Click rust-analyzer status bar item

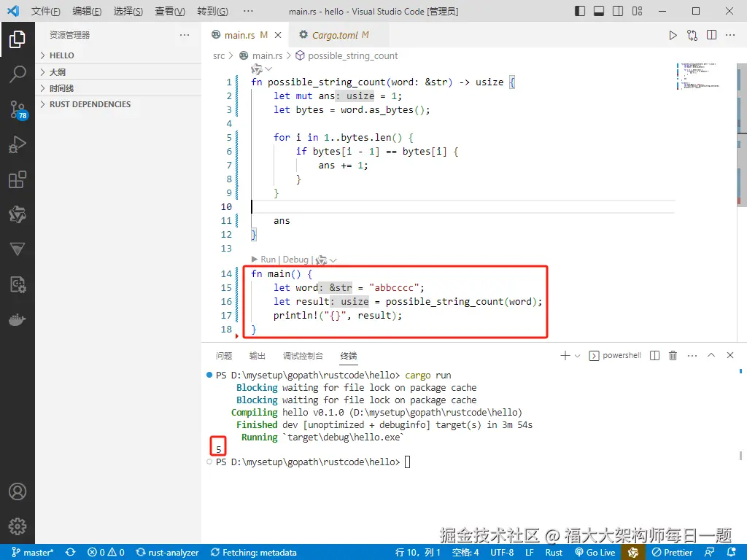coord(167,553)
